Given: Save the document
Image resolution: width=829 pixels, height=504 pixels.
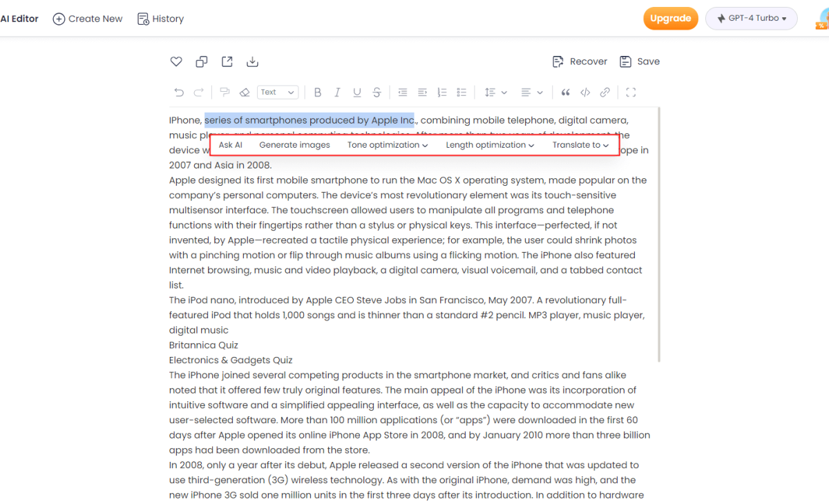Looking at the screenshot, I should (640, 61).
